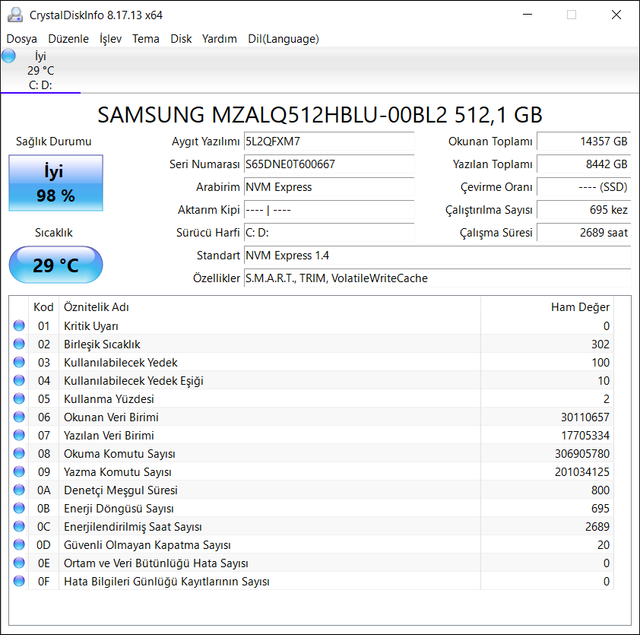Click status orb for Kullanılabilecek Yedek Eşiği row
Viewport: 640px width, 635px height.
point(19,380)
